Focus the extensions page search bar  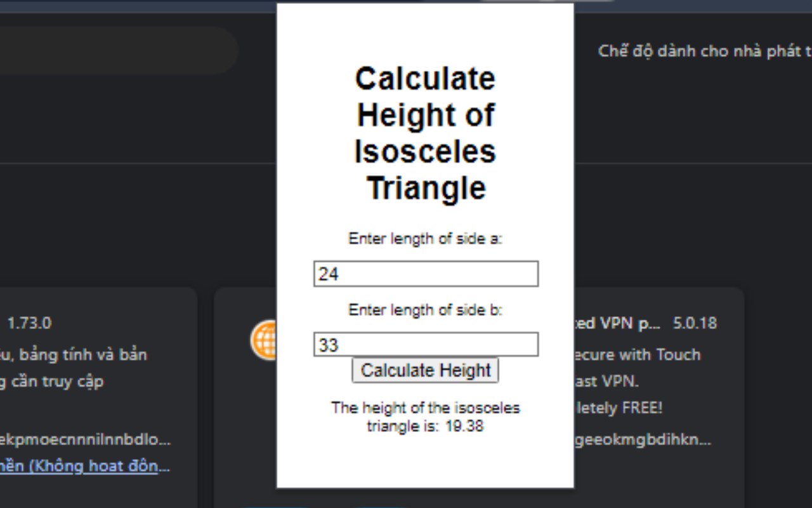(114, 50)
